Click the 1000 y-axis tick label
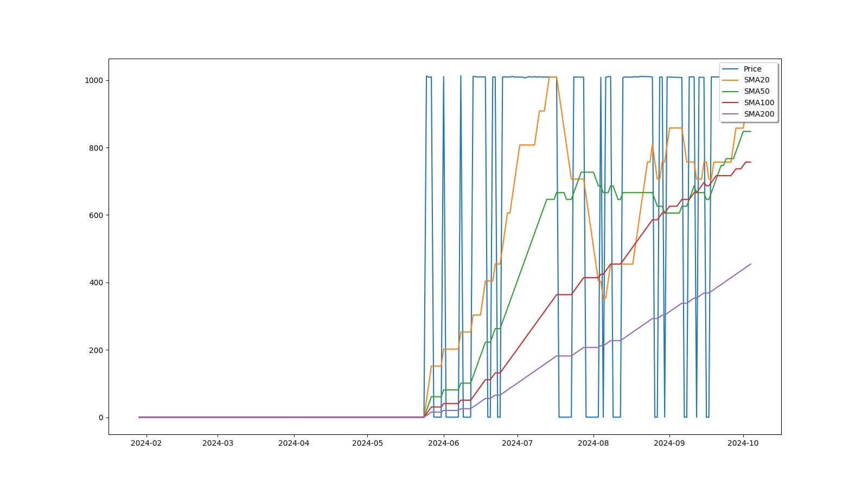The image size is (868, 488). pos(94,80)
